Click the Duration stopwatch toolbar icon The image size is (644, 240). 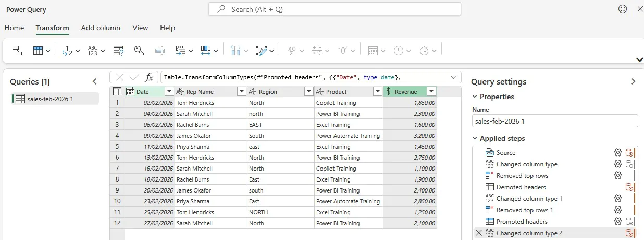point(424,51)
